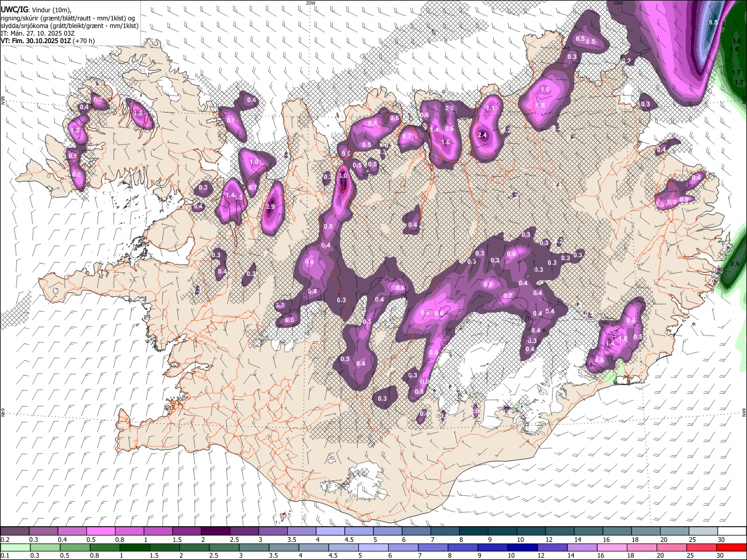The height and width of the screenshot is (560, 747).
Task: Pick the dark green lower-row swatch between 1 and 1.5
Action: click(135, 547)
